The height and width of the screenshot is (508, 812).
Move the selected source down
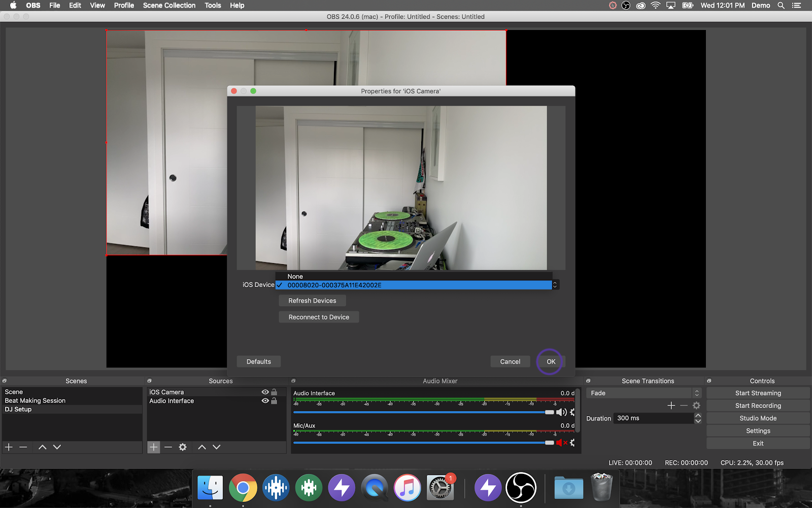217,447
